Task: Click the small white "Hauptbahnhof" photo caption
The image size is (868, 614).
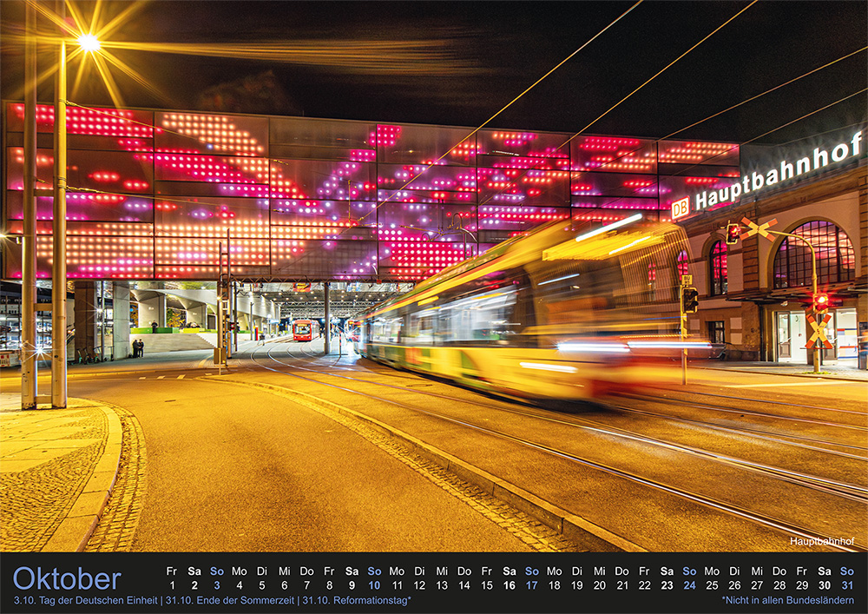Action: (822, 541)
